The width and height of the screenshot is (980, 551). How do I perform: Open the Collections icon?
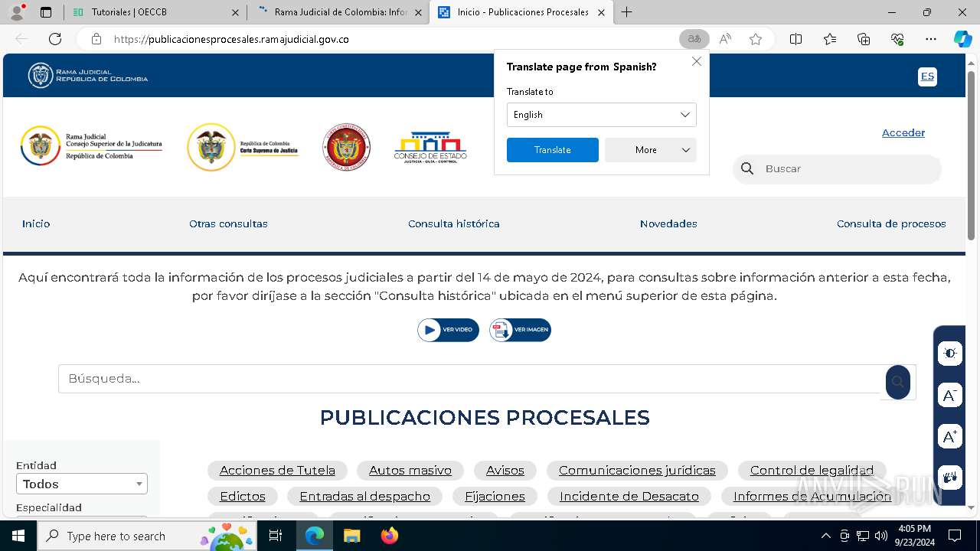click(x=864, y=39)
